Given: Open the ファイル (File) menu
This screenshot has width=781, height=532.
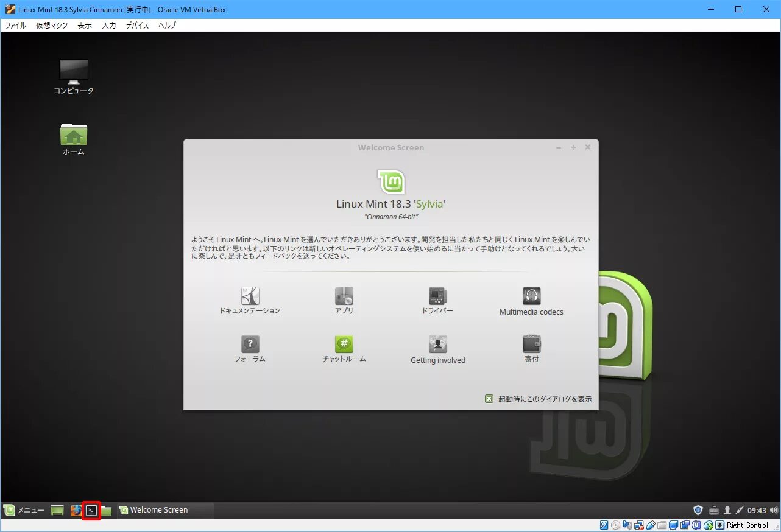Looking at the screenshot, I should 16,26.
